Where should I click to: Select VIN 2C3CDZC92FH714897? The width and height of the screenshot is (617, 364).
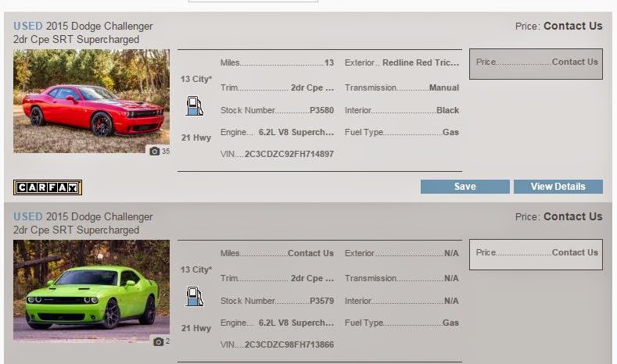[x=289, y=154]
